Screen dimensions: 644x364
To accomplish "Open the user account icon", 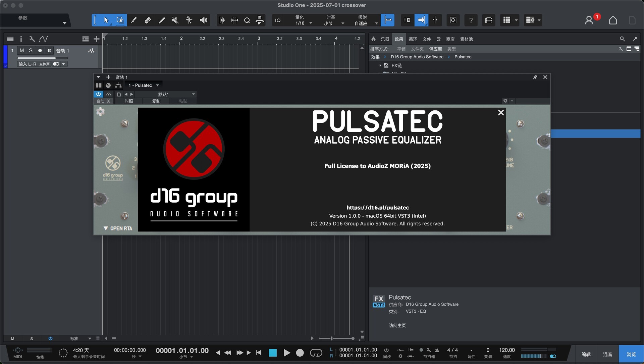I will [589, 20].
